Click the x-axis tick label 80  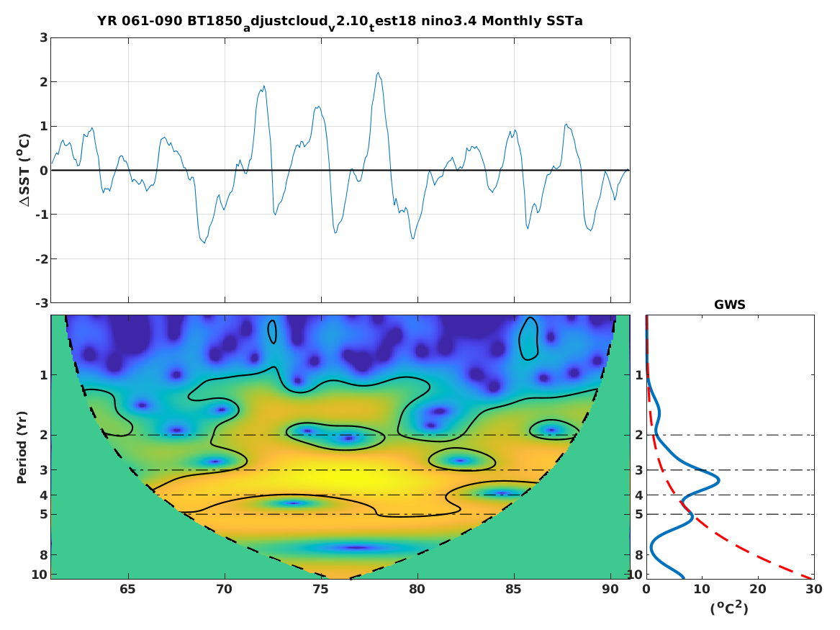pyautogui.click(x=417, y=589)
